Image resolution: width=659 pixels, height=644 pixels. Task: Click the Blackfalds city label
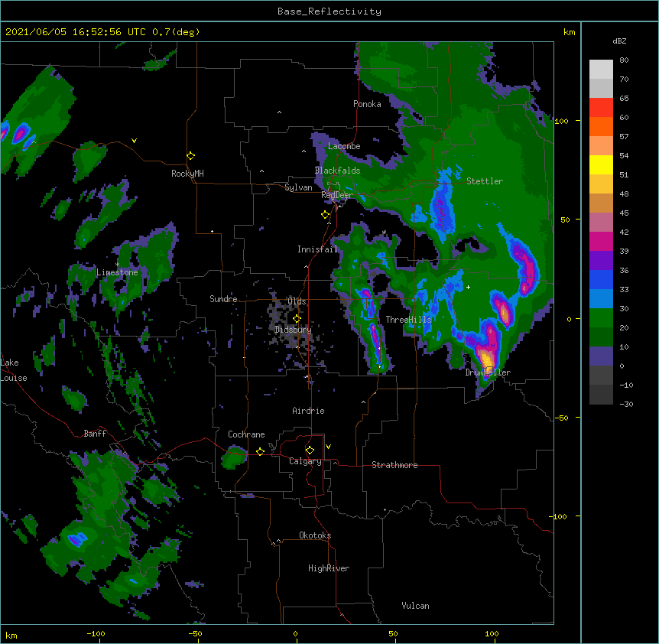point(337,171)
